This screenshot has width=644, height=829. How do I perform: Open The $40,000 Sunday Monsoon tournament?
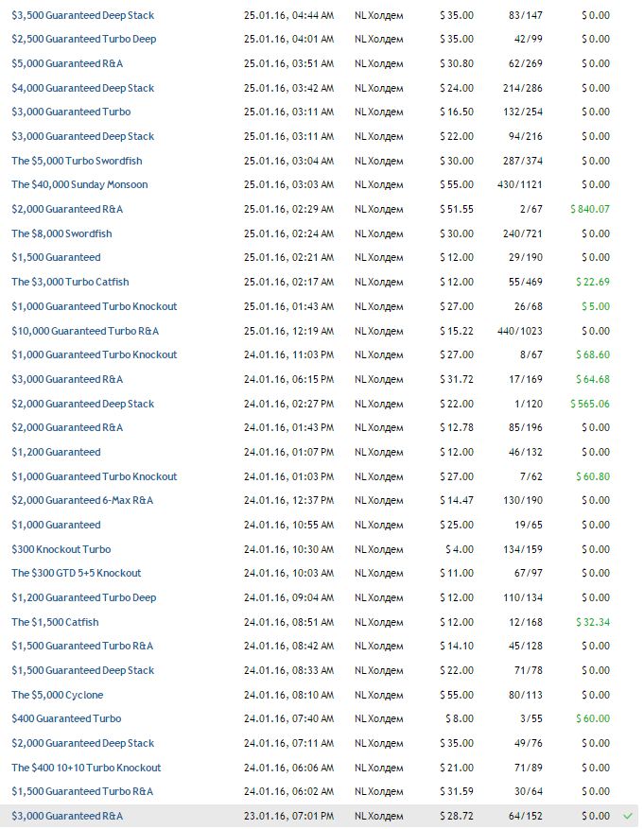pyautogui.click(x=79, y=184)
